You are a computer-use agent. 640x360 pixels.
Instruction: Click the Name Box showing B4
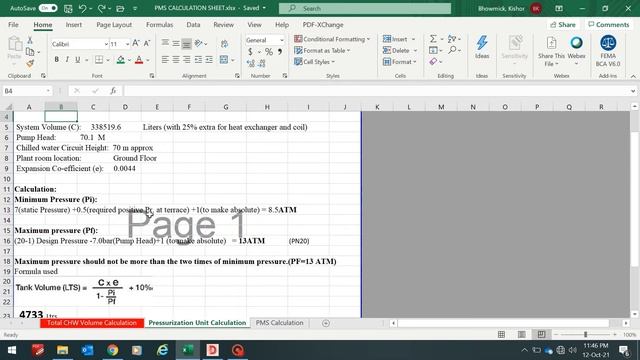coord(27,91)
